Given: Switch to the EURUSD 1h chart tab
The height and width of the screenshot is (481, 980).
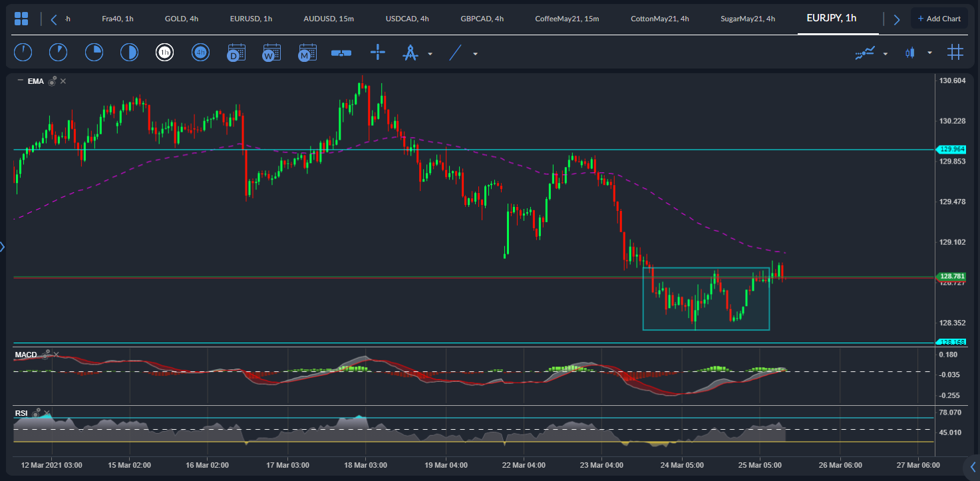Looking at the screenshot, I should pyautogui.click(x=251, y=18).
